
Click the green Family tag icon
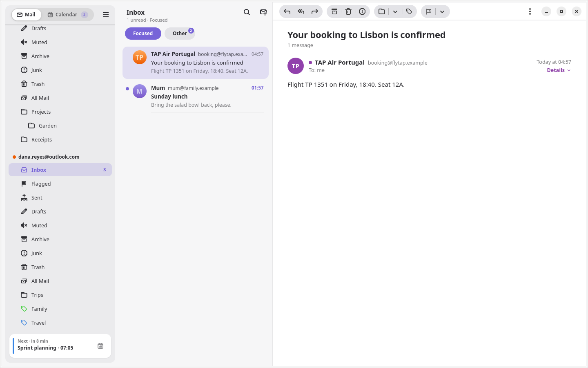tap(24, 309)
